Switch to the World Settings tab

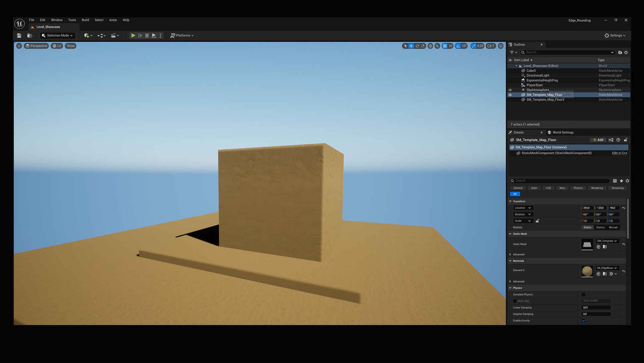(561, 133)
